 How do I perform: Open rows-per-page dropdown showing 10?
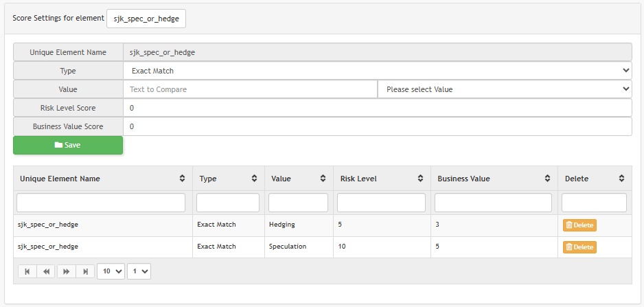point(111,271)
